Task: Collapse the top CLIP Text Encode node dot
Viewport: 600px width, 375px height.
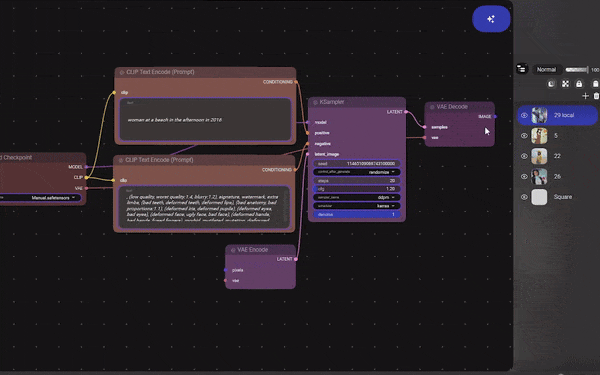Action: point(122,72)
